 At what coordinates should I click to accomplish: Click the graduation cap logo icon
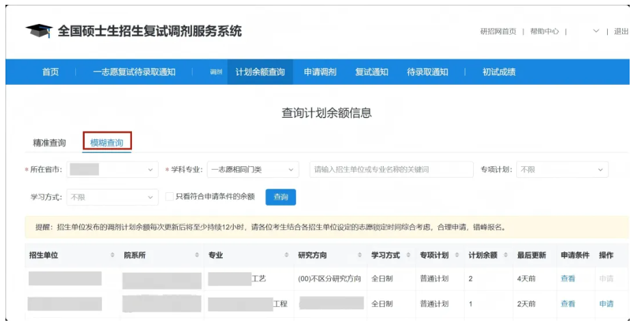pyautogui.click(x=38, y=31)
